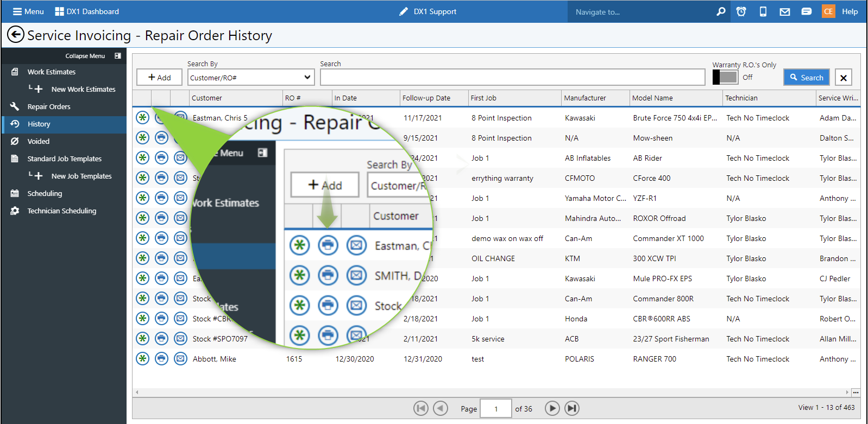The height and width of the screenshot is (424, 868).
Task: Click print icon on Abbott, Mike row
Action: click(161, 358)
